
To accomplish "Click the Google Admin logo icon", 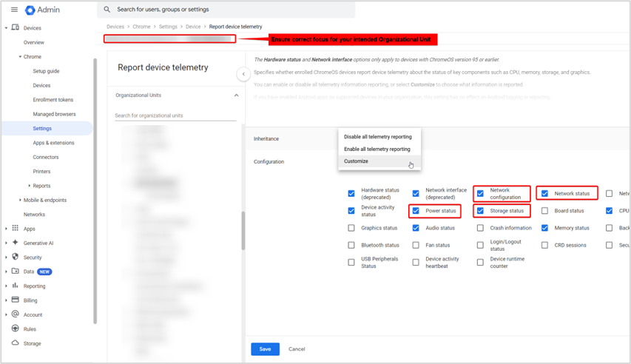I will (30, 10).
